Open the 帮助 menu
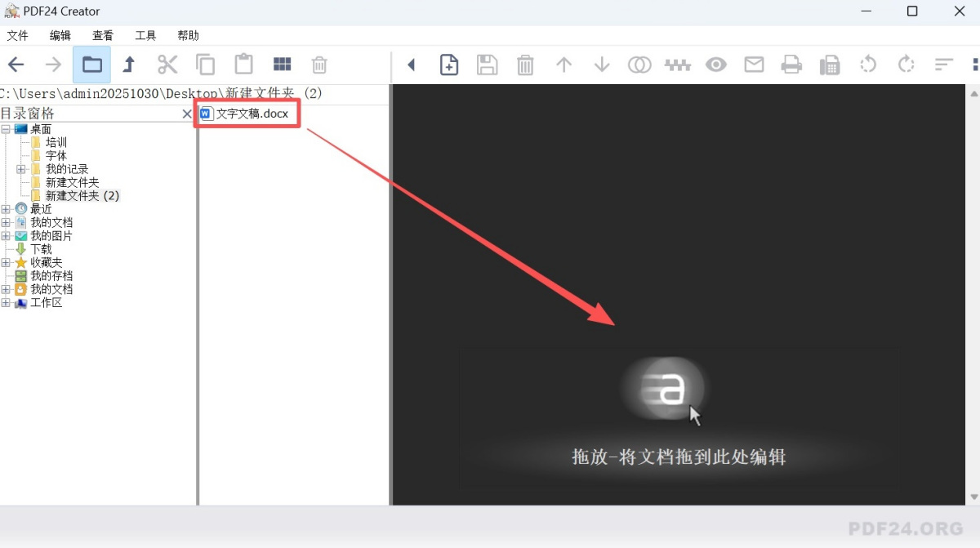The width and height of the screenshot is (980, 548). tap(188, 35)
